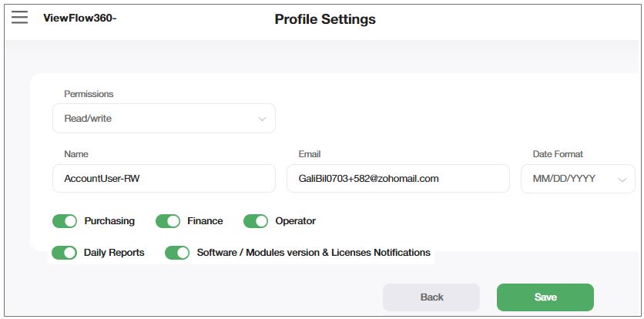Click the ViewFlow360 logo text
Viewport: 644px width, 319px height.
click(79, 18)
